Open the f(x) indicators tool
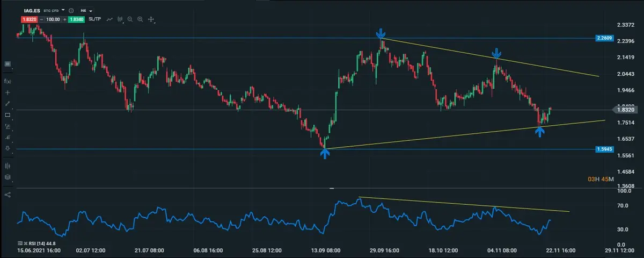644x258 pixels. (x=8, y=81)
